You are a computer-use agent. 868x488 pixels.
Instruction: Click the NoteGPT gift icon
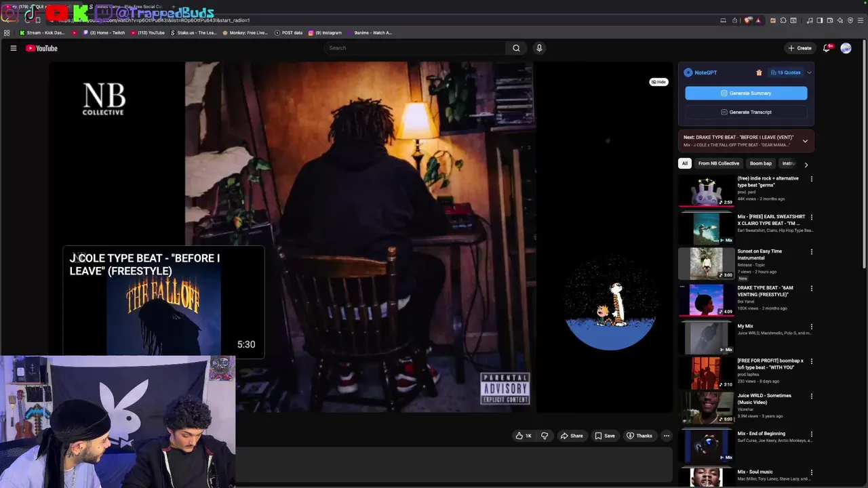(x=759, y=73)
